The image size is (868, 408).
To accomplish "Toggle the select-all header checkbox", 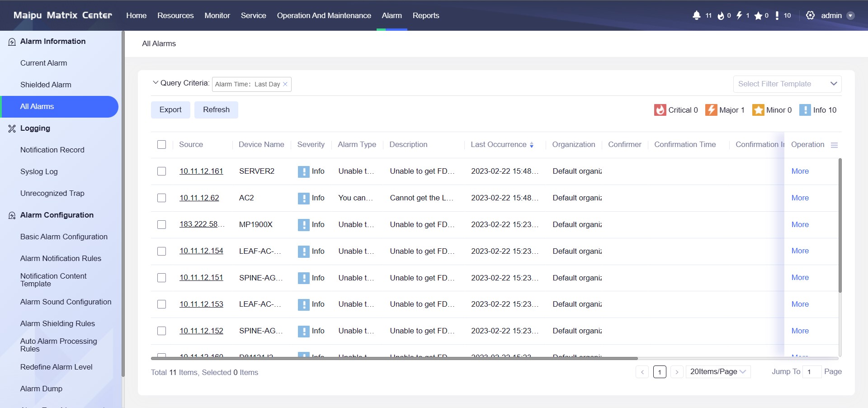I will (161, 144).
